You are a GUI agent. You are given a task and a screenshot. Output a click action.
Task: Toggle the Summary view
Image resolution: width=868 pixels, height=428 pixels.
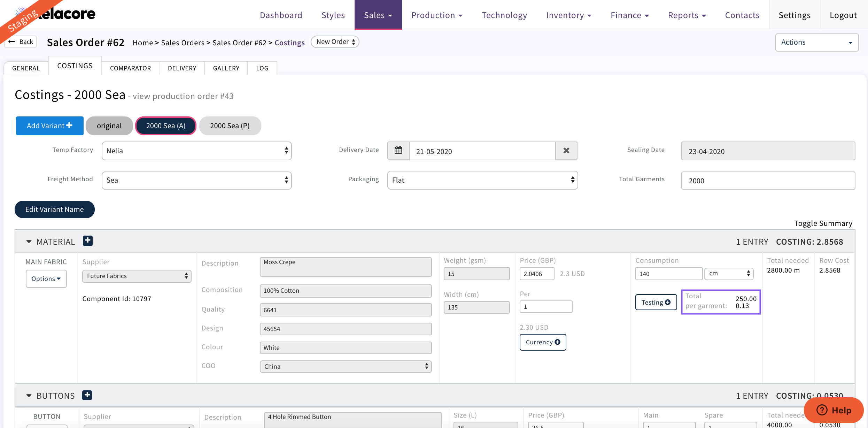[x=823, y=223]
